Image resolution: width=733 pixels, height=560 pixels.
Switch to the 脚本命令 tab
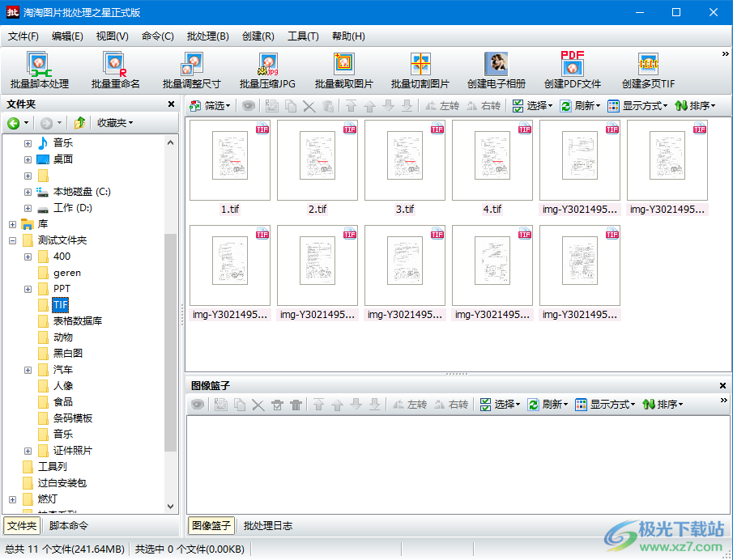[x=68, y=526]
